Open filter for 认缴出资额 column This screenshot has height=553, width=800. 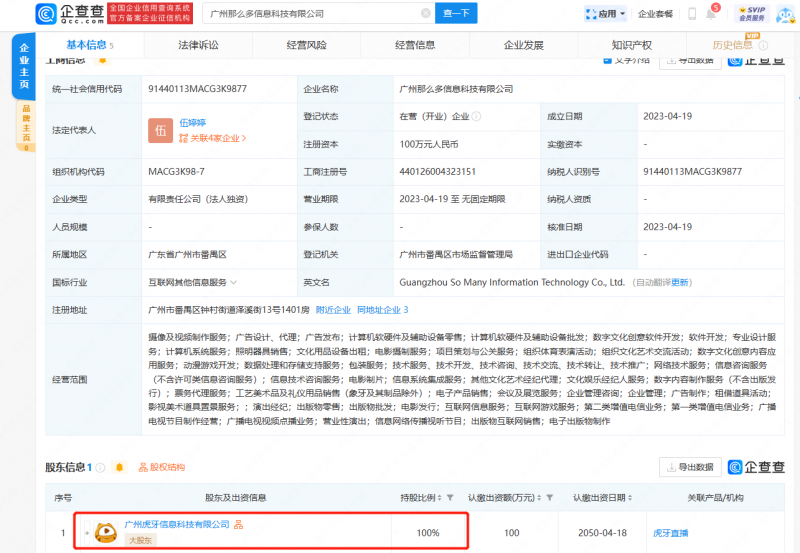(549, 497)
